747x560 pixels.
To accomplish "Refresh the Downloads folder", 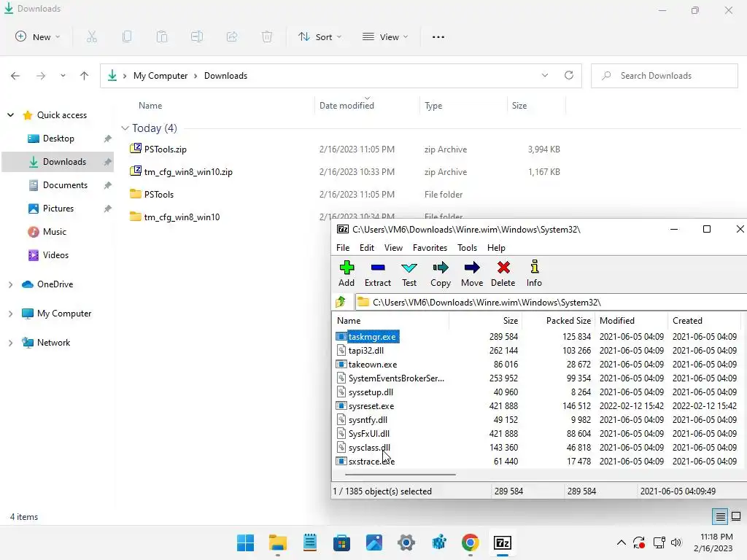I will point(569,75).
